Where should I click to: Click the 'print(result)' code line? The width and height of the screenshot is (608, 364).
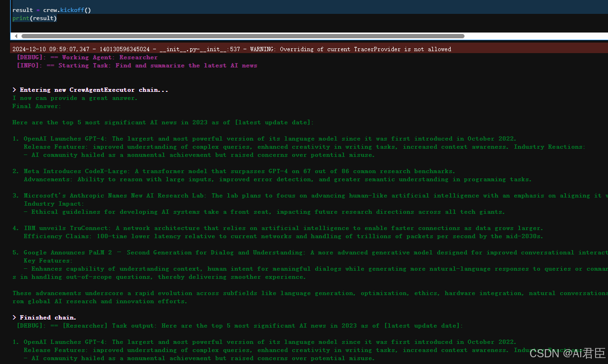coord(34,18)
